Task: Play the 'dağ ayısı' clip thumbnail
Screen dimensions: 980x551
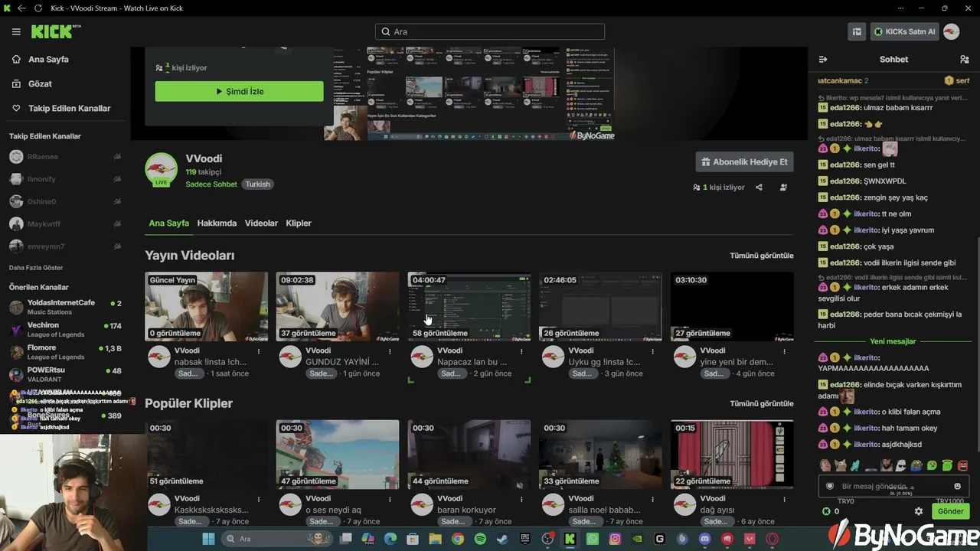Action: point(732,455)
